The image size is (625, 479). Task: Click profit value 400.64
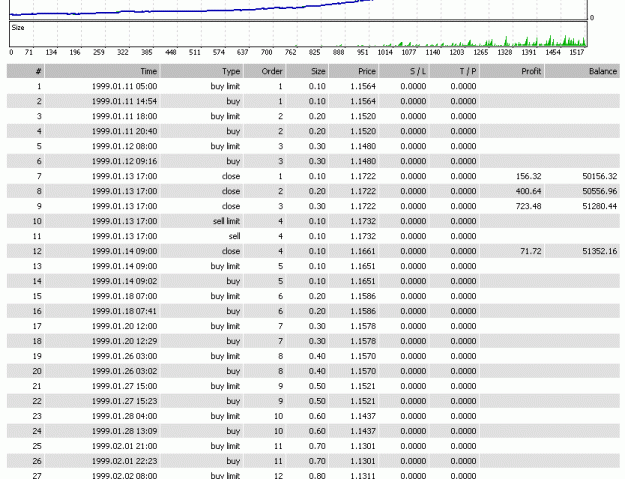529,191
